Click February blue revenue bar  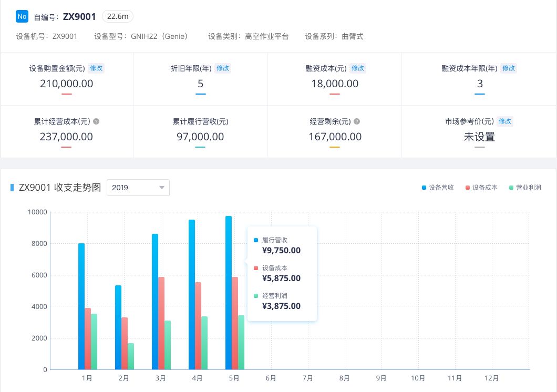(x=118, y=327)
